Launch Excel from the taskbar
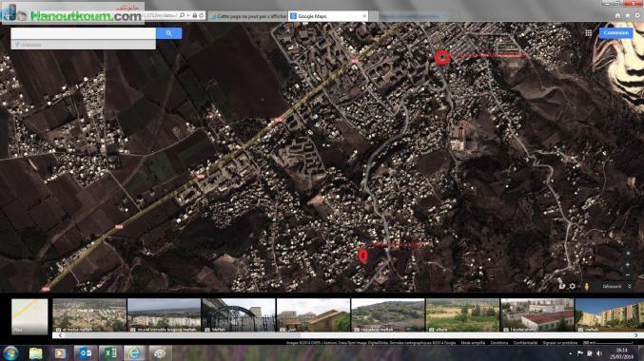 click(x=109, y=353)
